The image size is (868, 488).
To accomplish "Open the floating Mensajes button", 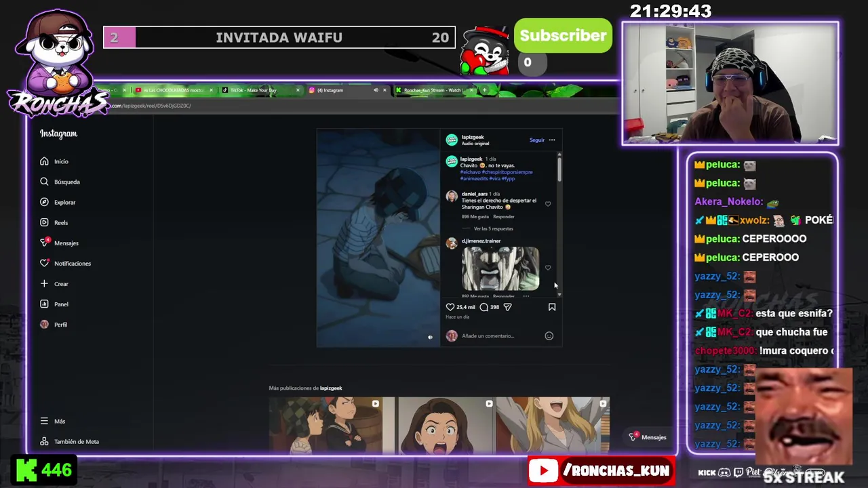I will 648,437.
